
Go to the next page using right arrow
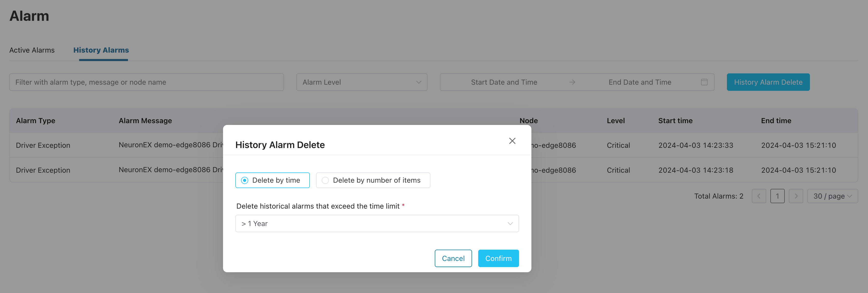[796, 196]
